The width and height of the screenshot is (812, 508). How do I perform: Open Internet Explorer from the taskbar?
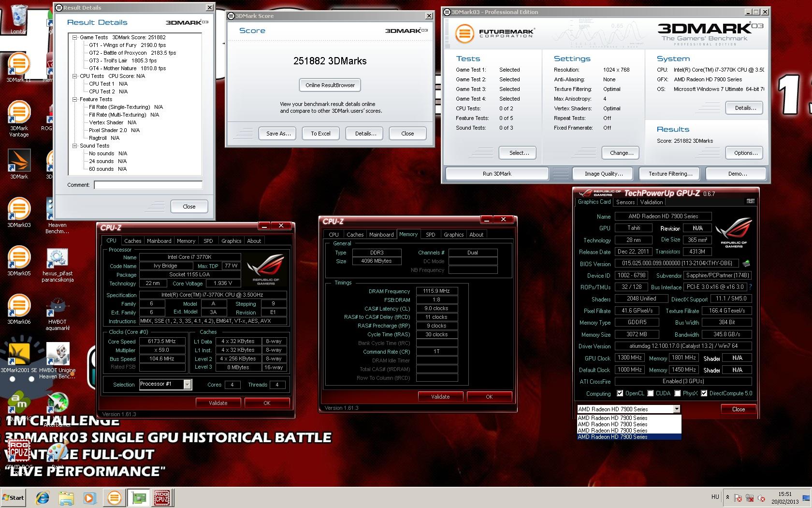click(x=43, y=497)
